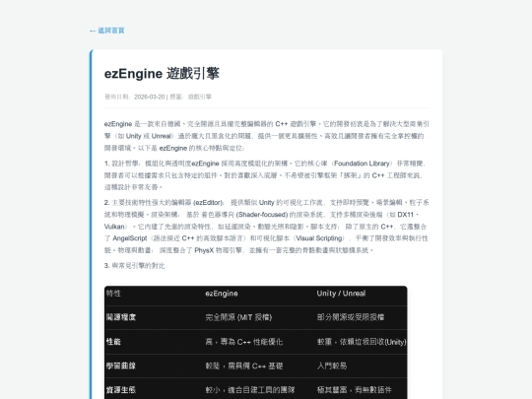Click the 完全開源 (MIT 授權) cell
Viewport: 532px width, 399px height.
point(238,317)
